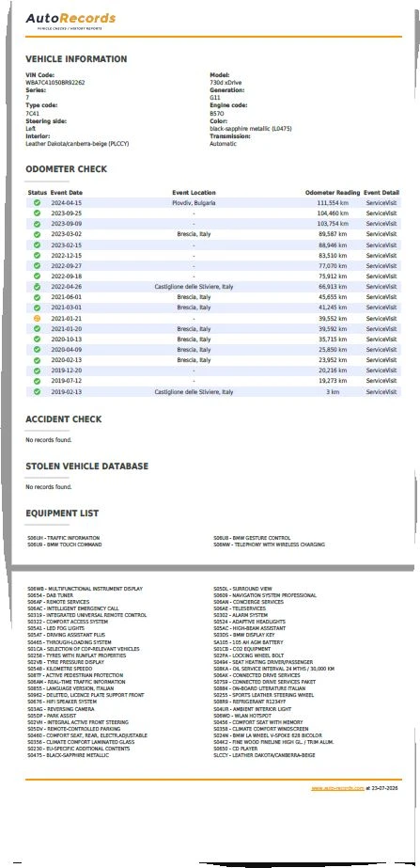This screenshot has width=420, height=868.
Task: Click the green check icon for 2019-02-13 entry
Action: click(x=37, y=392)
